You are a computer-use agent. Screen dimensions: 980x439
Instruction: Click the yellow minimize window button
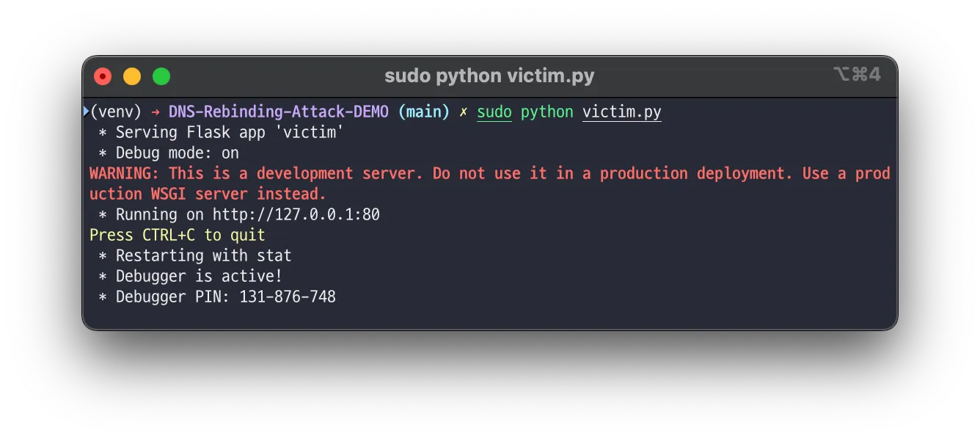pyautogui.click(x=132, y=76)
